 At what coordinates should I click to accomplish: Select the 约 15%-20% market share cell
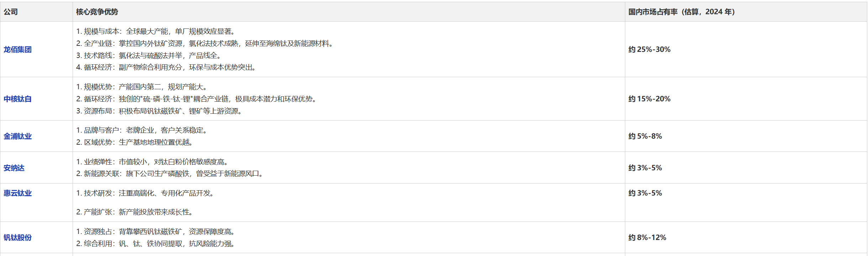pos(649,99)
